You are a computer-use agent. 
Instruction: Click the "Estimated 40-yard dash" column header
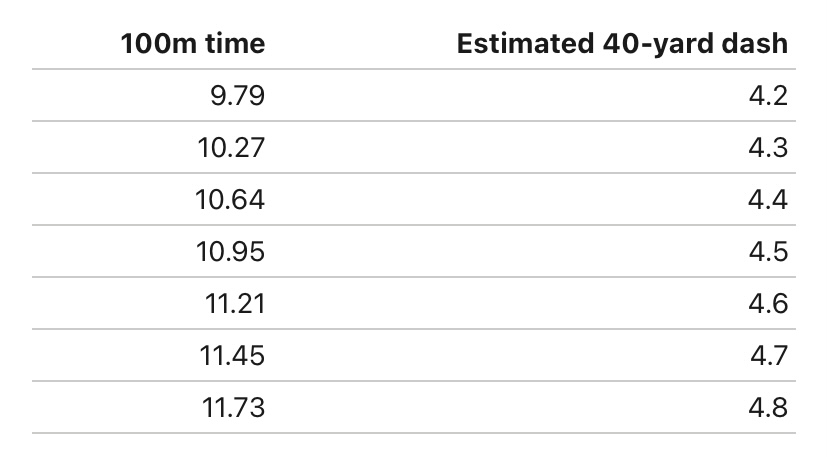point(622,44)
